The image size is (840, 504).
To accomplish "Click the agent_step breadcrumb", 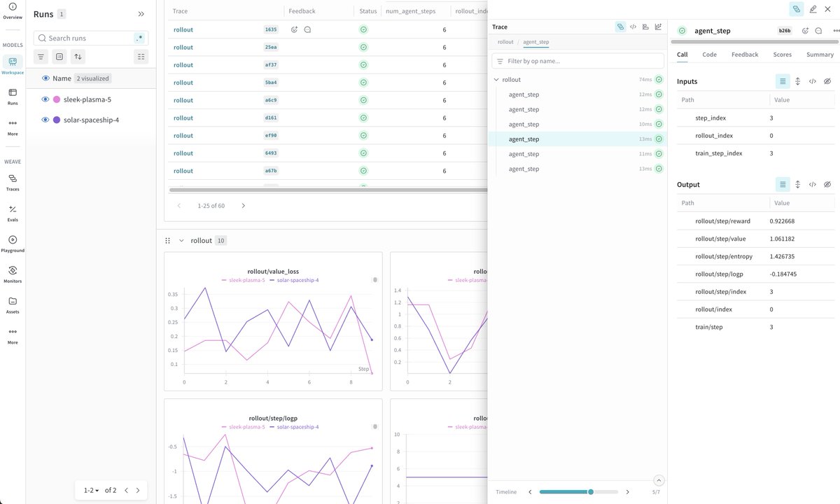I will click(536, 42).
